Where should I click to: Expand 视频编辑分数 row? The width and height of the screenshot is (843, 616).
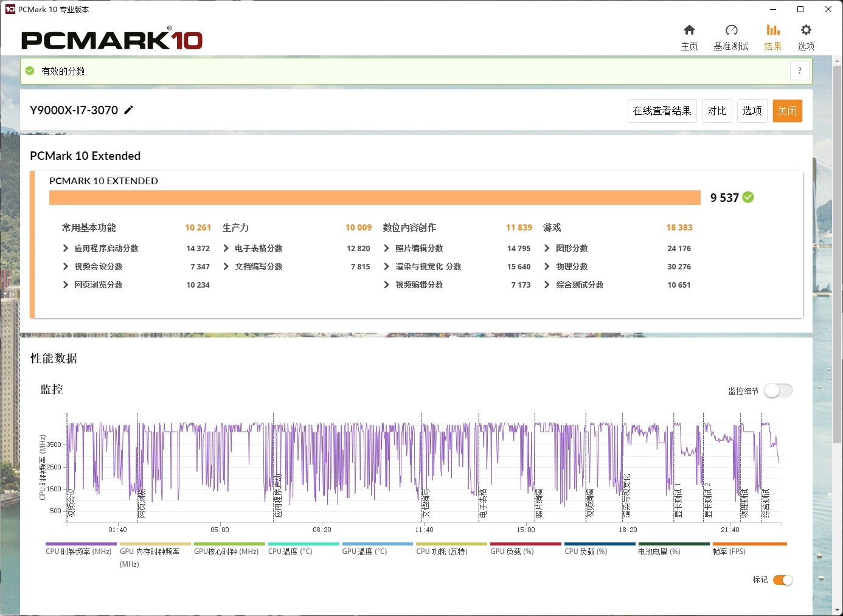point(387,285)
